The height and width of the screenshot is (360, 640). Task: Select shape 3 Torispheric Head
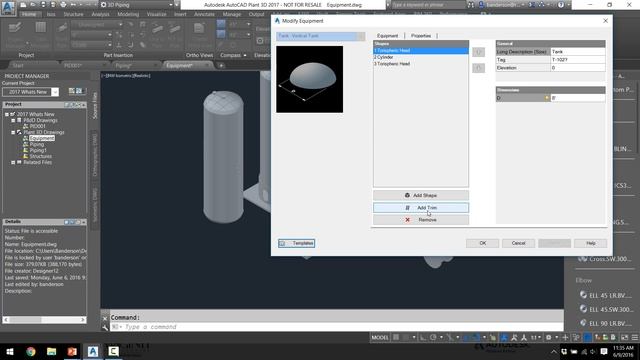pos(421,64)
